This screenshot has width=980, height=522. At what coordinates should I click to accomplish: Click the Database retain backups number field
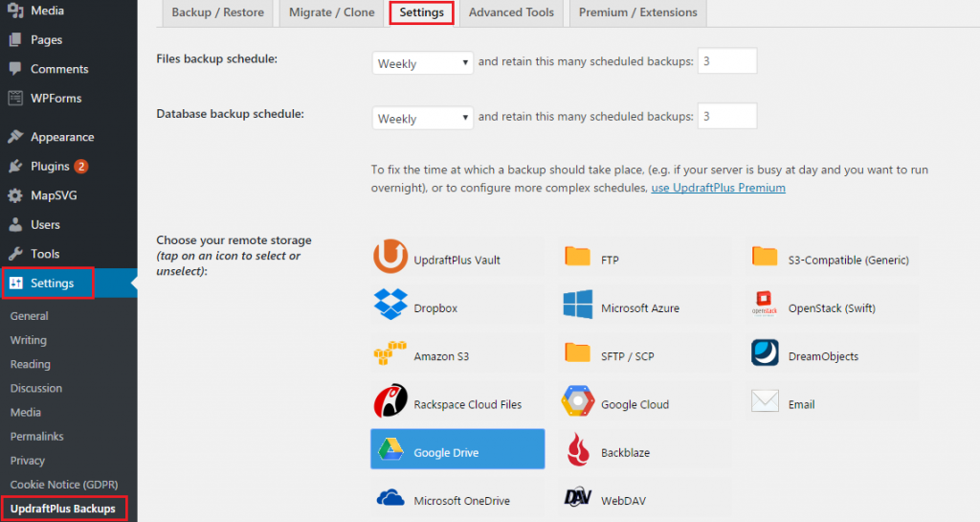[727, 116]
